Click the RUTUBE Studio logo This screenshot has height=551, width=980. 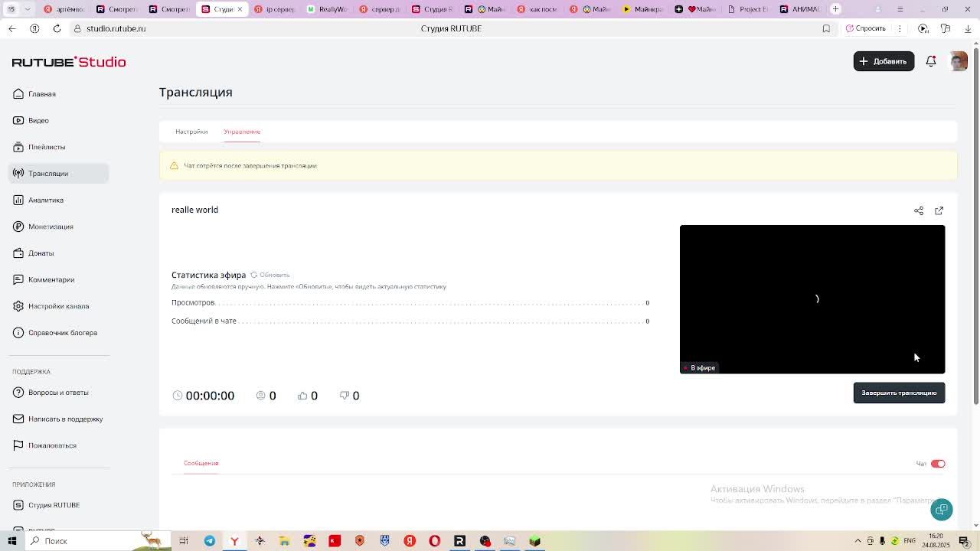click(x=69, y=62)
